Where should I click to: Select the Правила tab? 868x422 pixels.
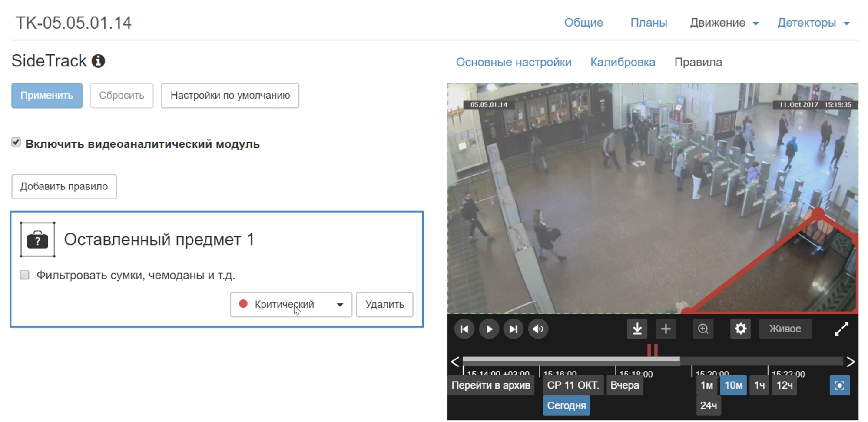(698, 62)
